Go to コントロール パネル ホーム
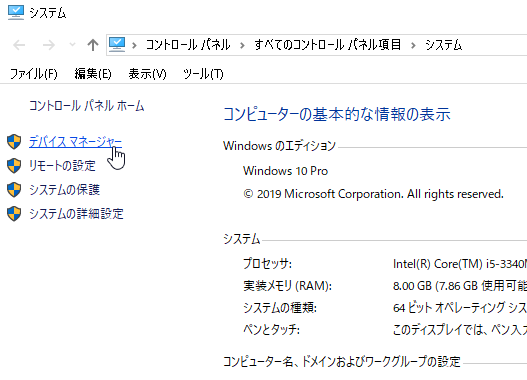This screenshot has width=527, height=380. coord(87,106)
